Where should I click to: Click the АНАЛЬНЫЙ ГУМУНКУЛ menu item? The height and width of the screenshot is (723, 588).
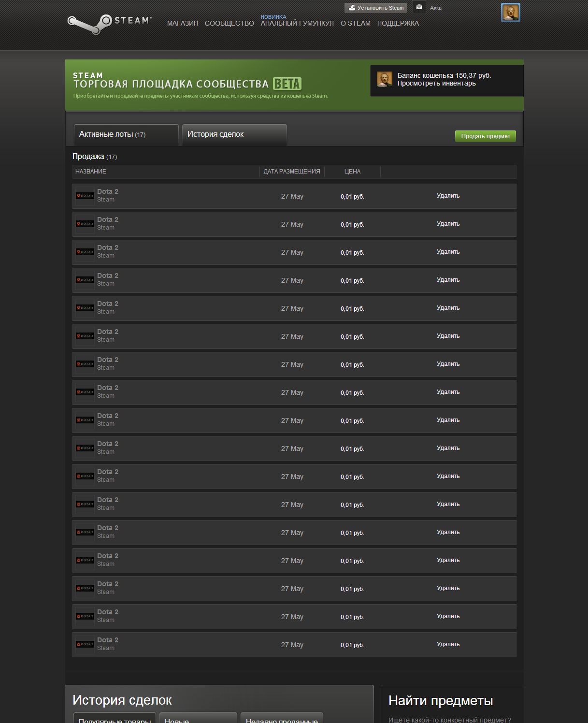pos(297,23)
